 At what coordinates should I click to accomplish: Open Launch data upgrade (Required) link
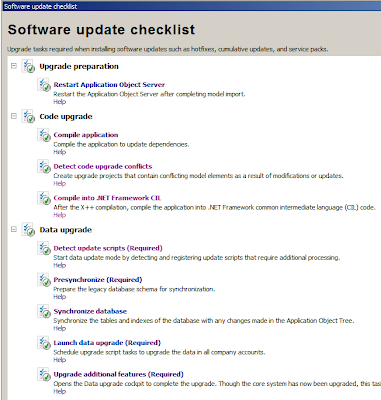click(x=107, y=343)
